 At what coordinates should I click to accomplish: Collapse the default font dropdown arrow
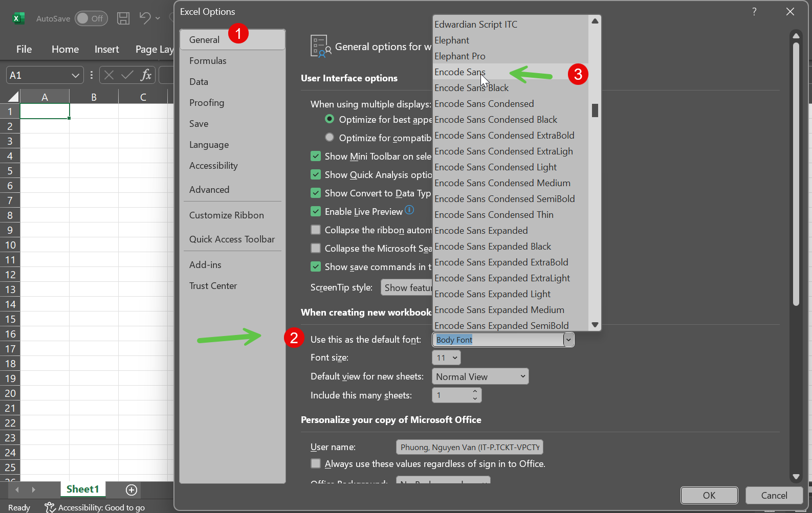point(568,340)
